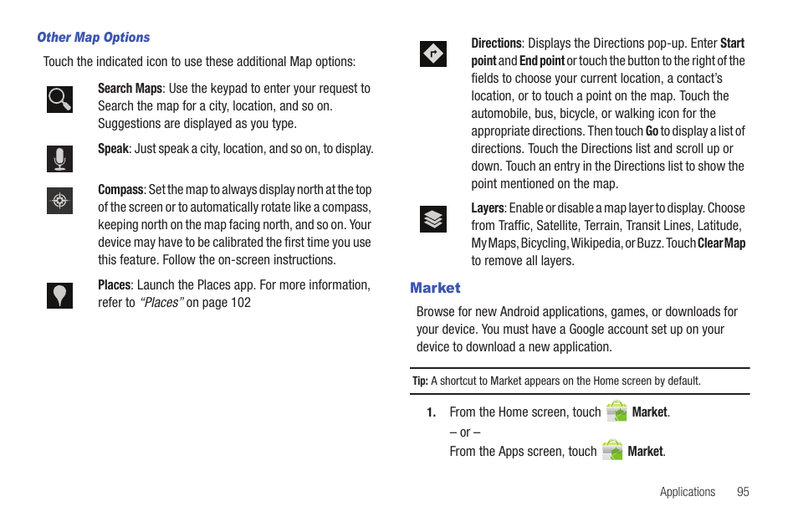The width and height of the screenshot is (798, 532).
Task: Click the Speak microphone icon
Action: (x=59, y=158)
